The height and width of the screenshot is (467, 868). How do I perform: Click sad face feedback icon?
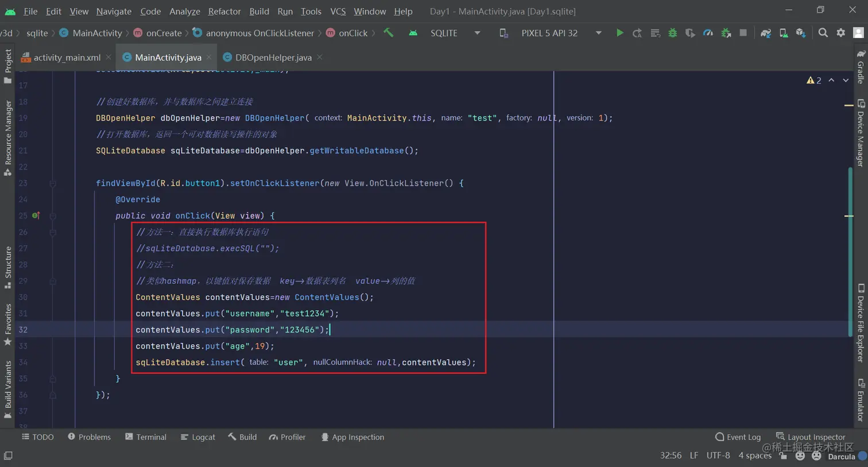point(816,456)
